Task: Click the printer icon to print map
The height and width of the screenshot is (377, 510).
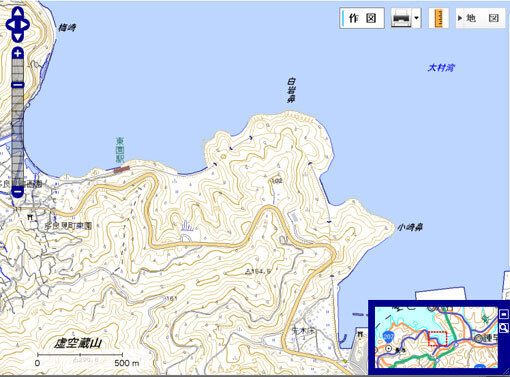Action: coord(401,18)
